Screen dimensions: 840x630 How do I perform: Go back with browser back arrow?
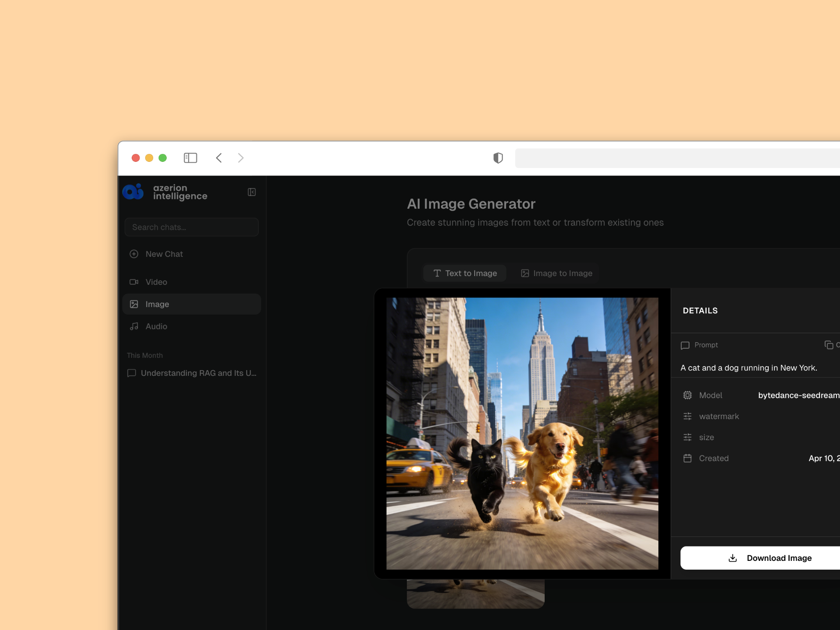(219, 158)
